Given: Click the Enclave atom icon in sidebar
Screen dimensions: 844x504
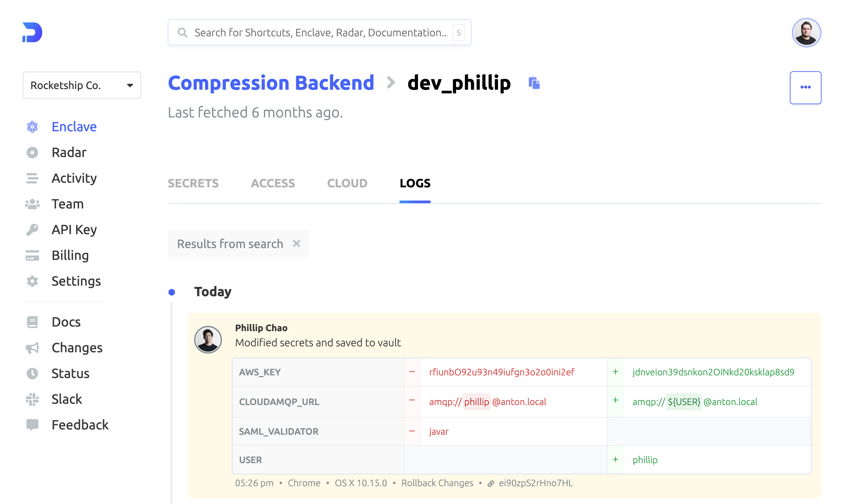Looking at the screenshot, I should (x=32, y=127).
